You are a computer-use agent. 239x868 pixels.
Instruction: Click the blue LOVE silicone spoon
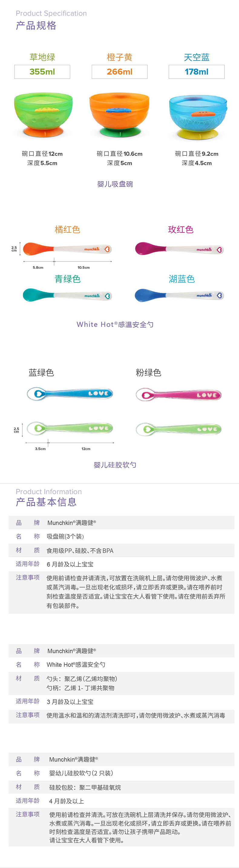point(70,393)
